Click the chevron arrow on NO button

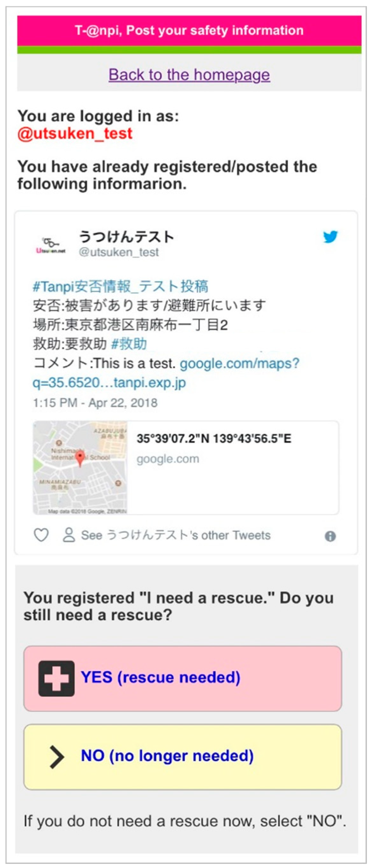[x=57, y=757]
